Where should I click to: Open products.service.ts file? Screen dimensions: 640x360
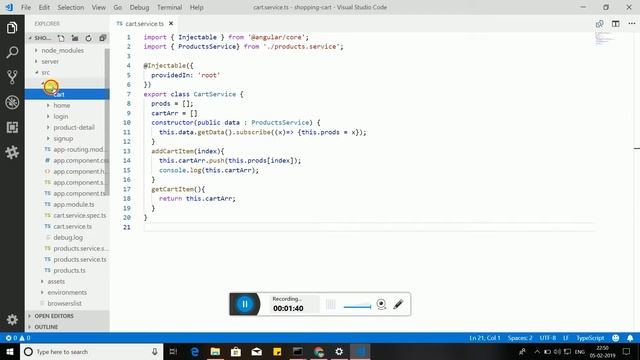click(x=80, y=259)
